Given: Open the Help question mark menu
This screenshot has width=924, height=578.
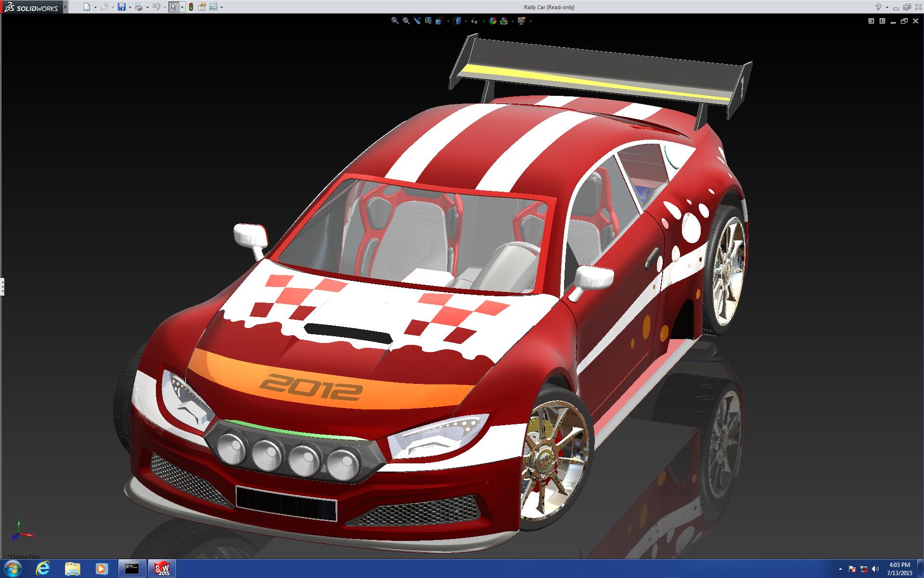Looking at the screenshot, I should click(878, 7).
